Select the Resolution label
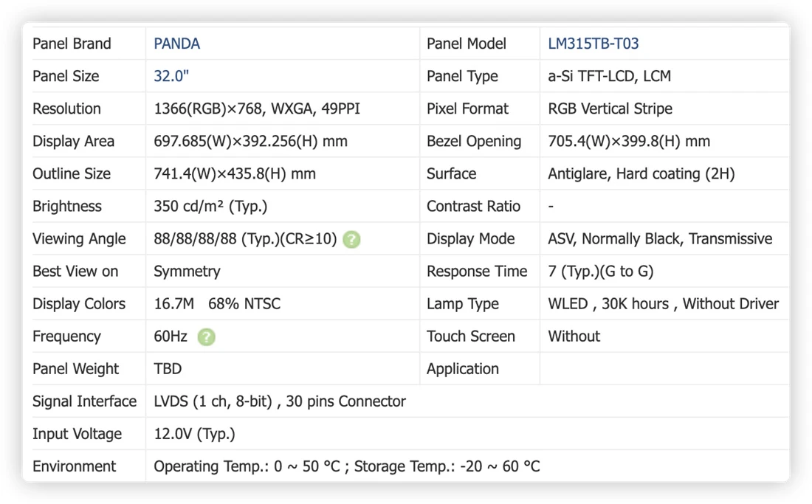Screen dimensions: 812x504 [66, 108]
